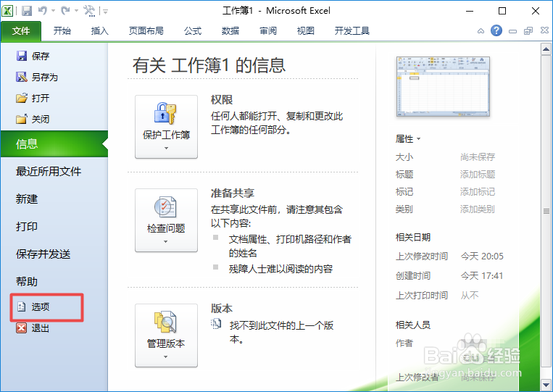Click 退出 to exit Excel
The height and width of the screenshot is (392, 553).
[x=33, y=328]
